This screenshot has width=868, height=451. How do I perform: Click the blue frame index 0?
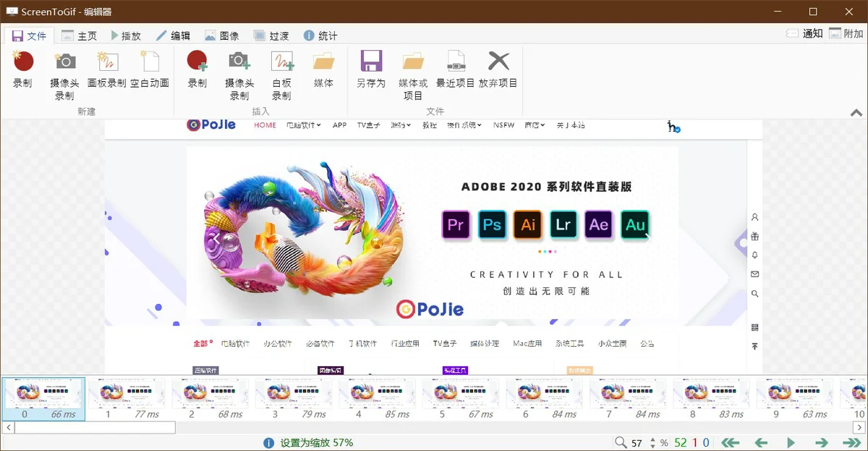(x=707, y=442)
